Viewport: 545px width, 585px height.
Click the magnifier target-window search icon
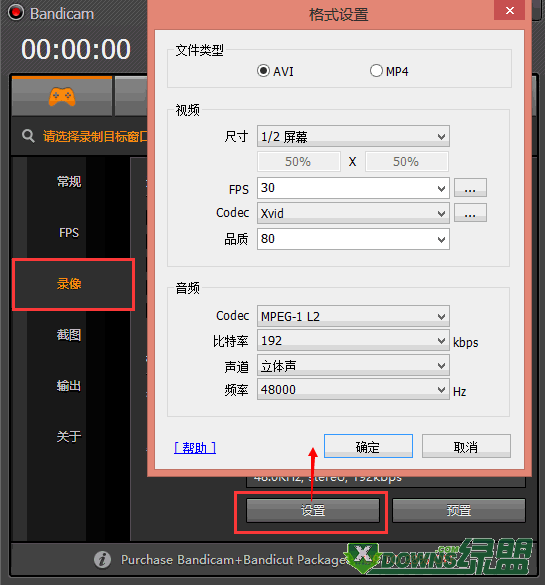click(x=28, y=136)
